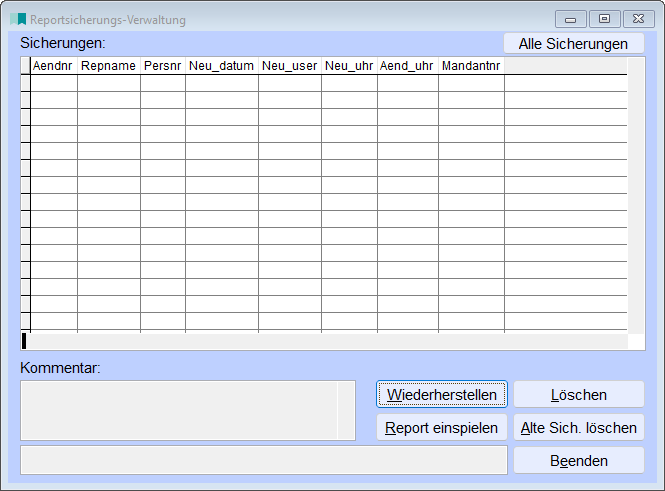Click Beenden to exit the dialog

[579, 461]
